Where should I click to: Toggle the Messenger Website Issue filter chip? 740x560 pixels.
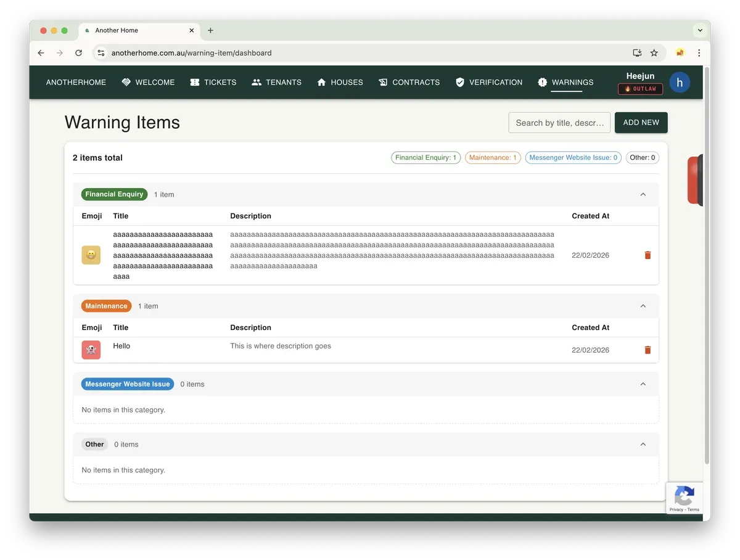point(573,158)
